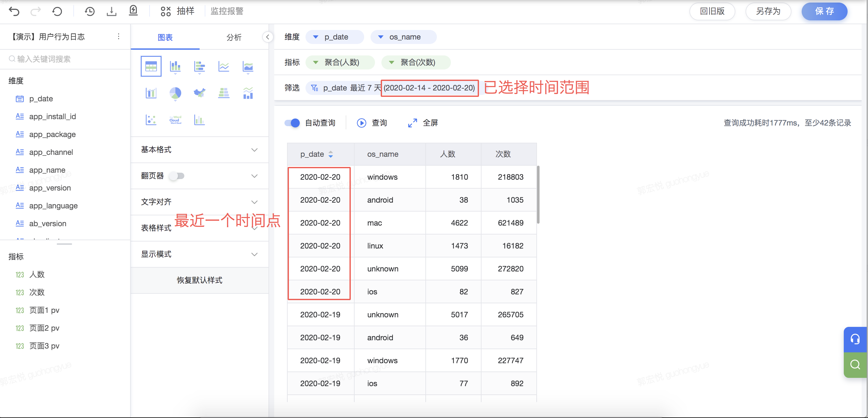868x418 pixels.
Task: Click the 次数 column header
Action: pyautogui.click(x=509, y=154)
